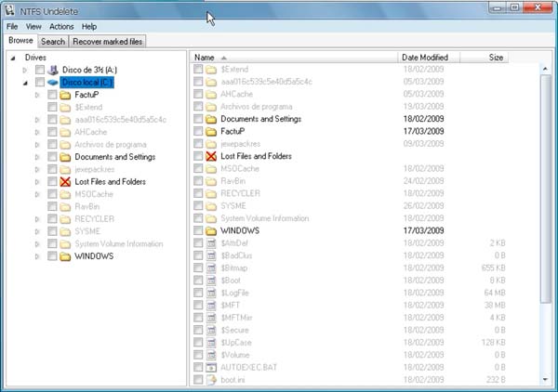Screen dimensions: 558x392
Task: Mark the AUTOEXEC.BAT checkbox
Action: (x=198, y=367)
